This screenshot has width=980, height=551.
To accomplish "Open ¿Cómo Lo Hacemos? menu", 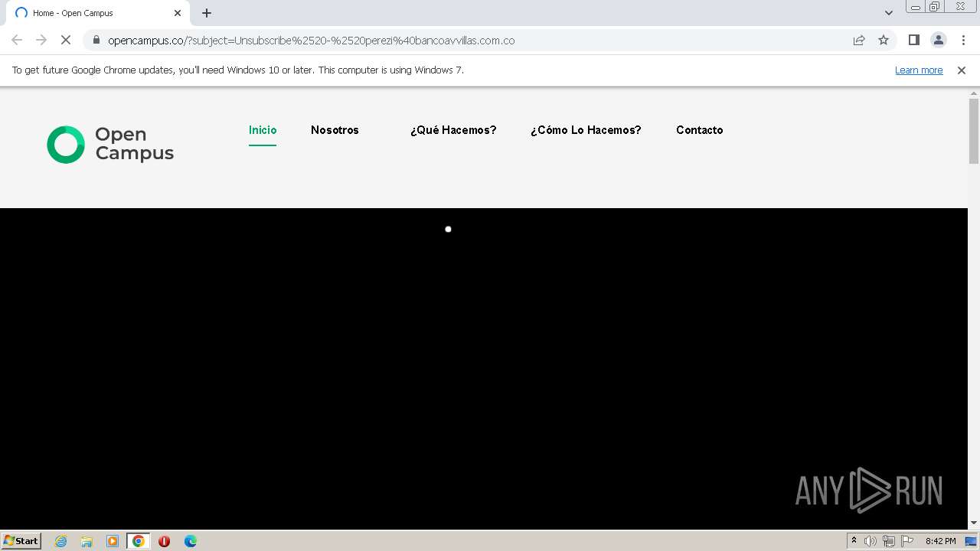I will pos(586,130).
